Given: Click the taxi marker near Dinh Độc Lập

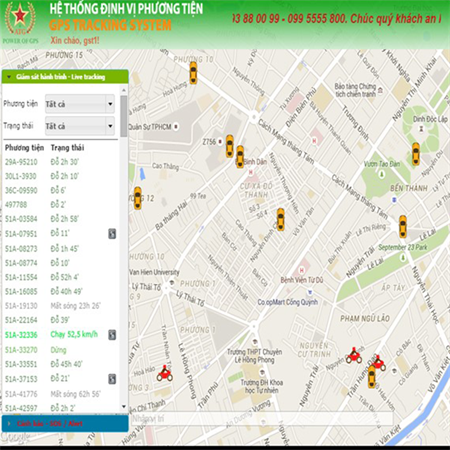Looking at the screenshot, I should pos(416,154).
